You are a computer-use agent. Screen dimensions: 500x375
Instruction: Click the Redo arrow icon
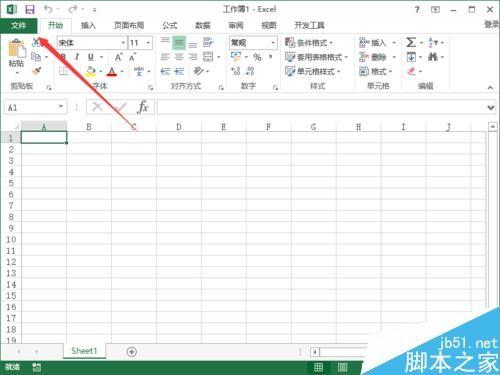point(72,9)
